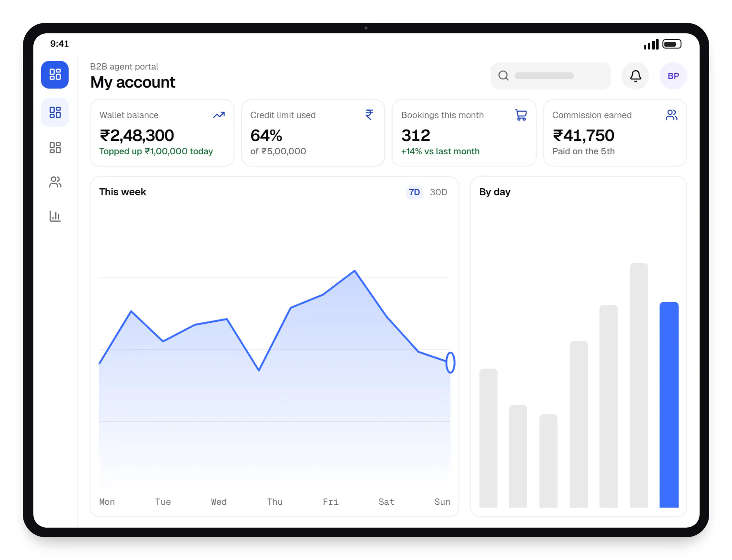This screenshot has width=732, height=560.
Task: Open the people icon in the sidebar
Action: point(55,182)
